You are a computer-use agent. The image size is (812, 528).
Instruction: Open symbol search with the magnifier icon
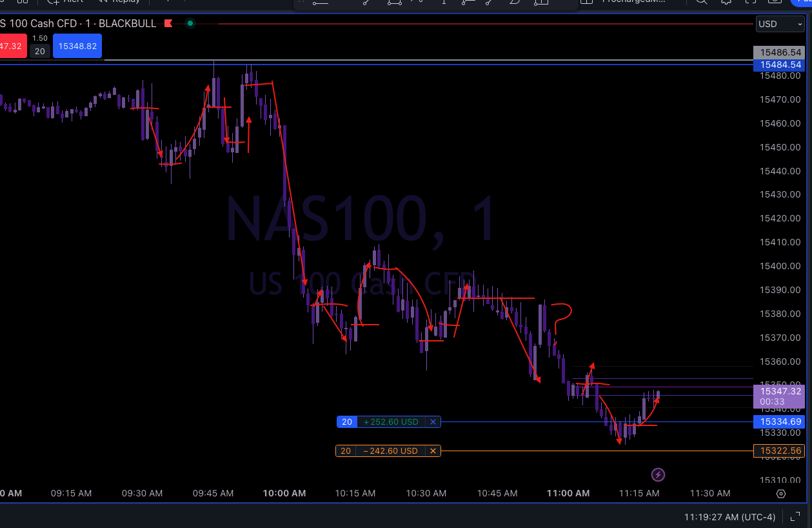pyautogui.click(x=701, y=3)
